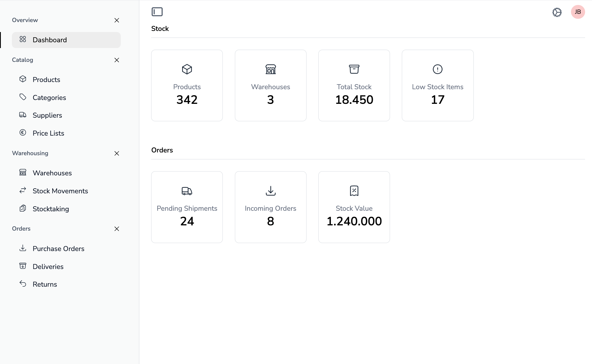The width and height of the screenshot is (592, 364).
Task: Click the Stock Movements arrows icon
Action: tap(23, 190)
